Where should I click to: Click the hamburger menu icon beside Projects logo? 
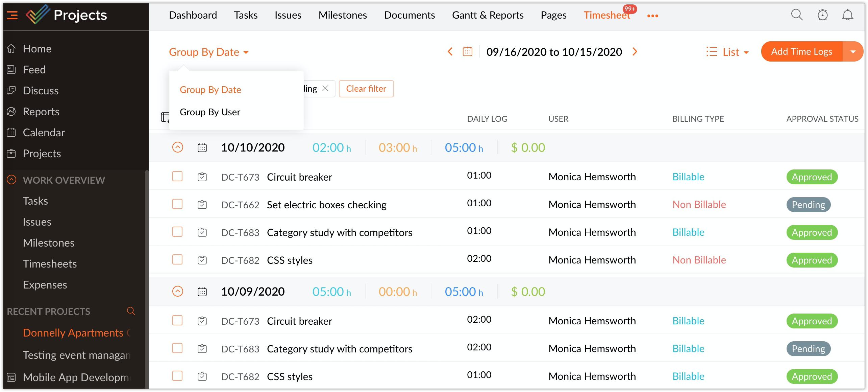(12, 15)
